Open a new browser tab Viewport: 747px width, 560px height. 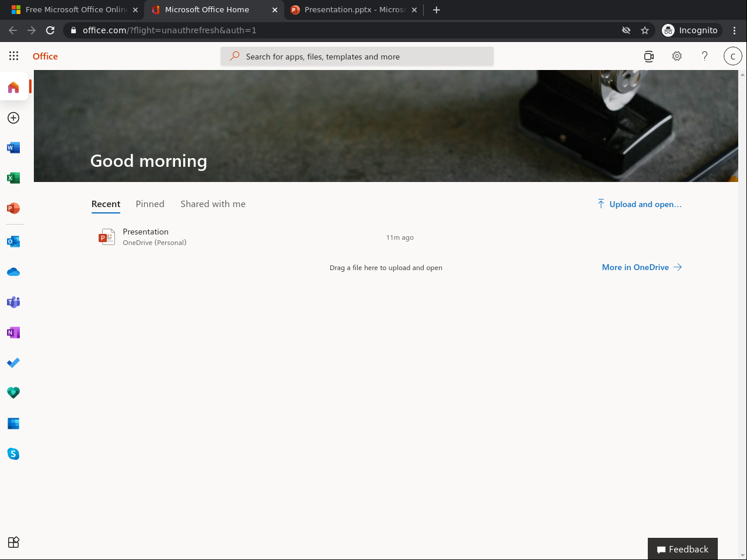pyautogui.click(x=437, y=10)
